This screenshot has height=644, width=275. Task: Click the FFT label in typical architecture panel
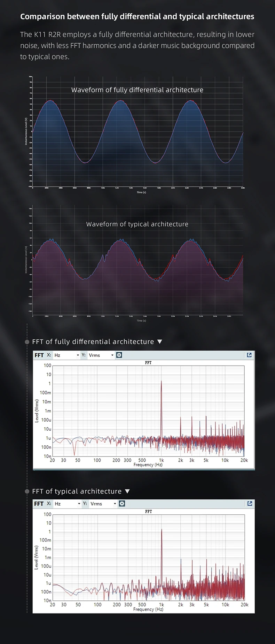[x=39, y=504]
